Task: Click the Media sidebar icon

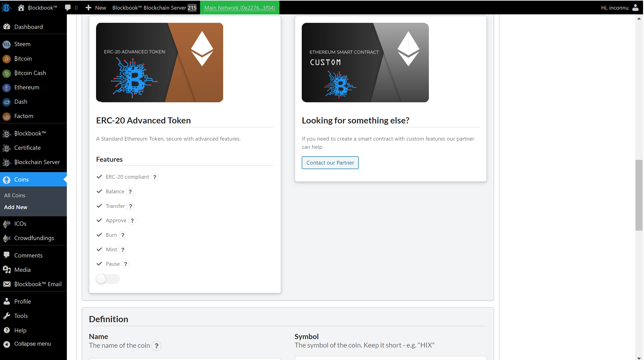Action: (x=7, y=270)
